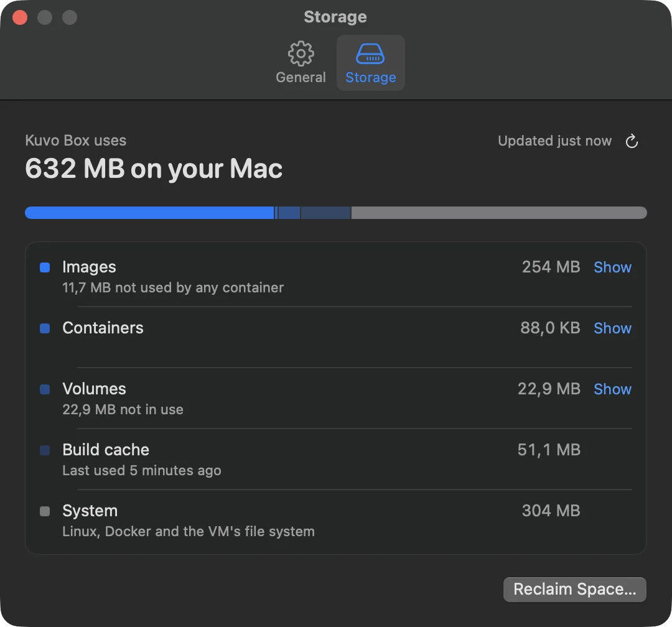This screenshot has width=672, height=627.
Task: Click the "Kuvo Box uses" label
Action: pyautogui.click(x=75, y=140)
